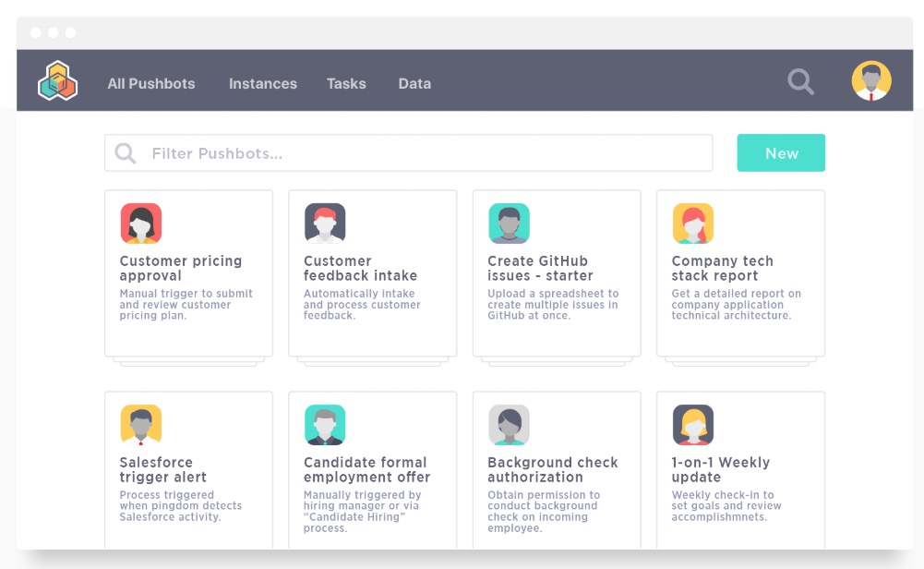Go to the All Pushbots tab
The image size is (924, 569).
[x=151, y=83]
